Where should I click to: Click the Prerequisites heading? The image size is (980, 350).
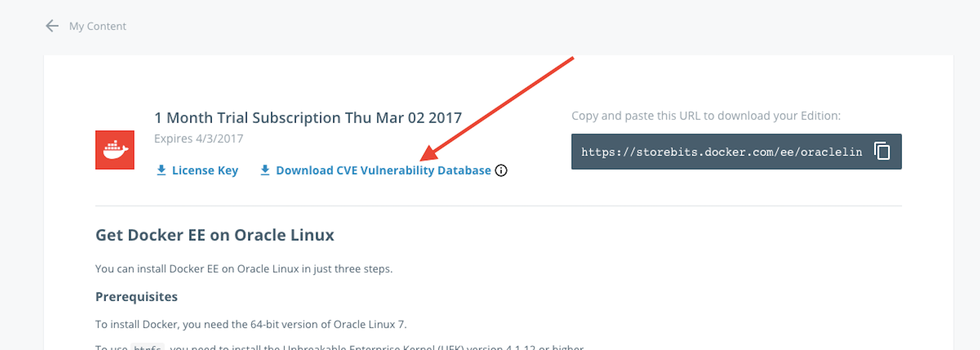[x=136, y=297]
